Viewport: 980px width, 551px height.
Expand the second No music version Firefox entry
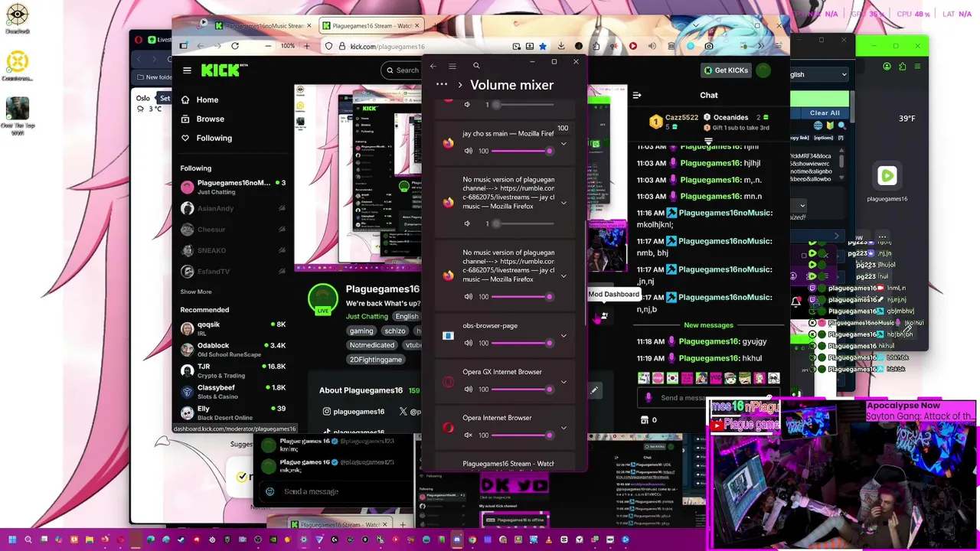pos(563,275)
